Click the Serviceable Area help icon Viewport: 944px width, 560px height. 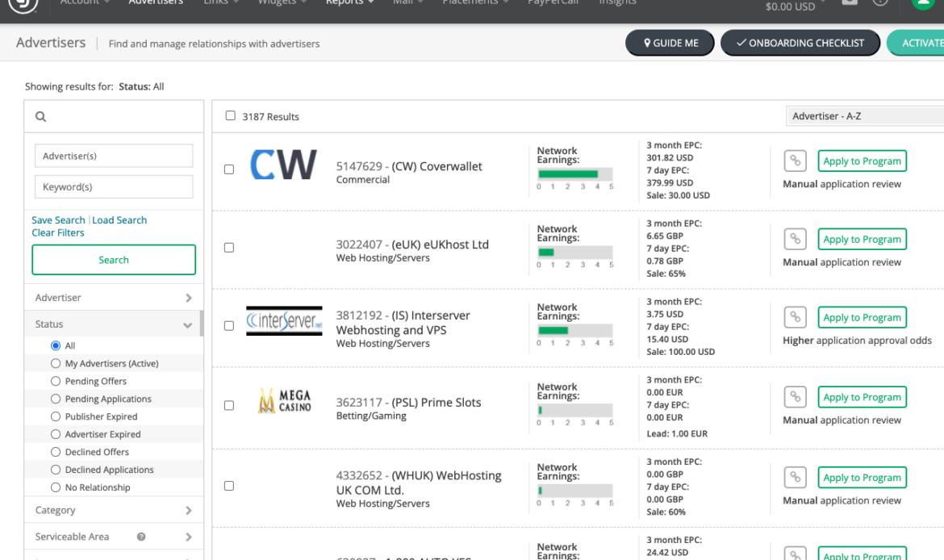point(141,537)
